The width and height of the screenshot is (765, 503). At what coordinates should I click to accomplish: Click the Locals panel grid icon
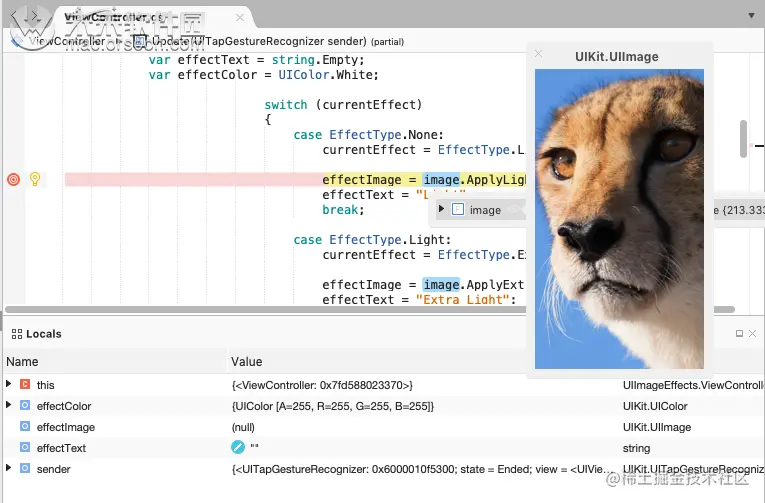click(17, 334)
